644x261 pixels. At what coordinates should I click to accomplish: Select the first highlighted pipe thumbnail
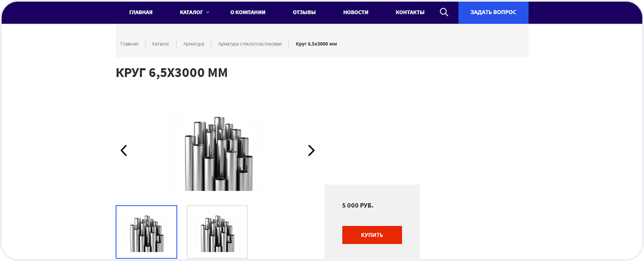[x=146, y=231]
